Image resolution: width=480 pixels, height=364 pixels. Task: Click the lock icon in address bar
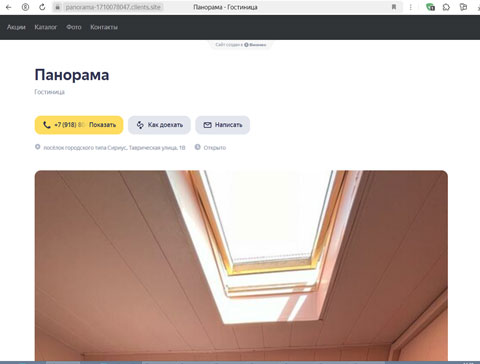tap(57, 7)
